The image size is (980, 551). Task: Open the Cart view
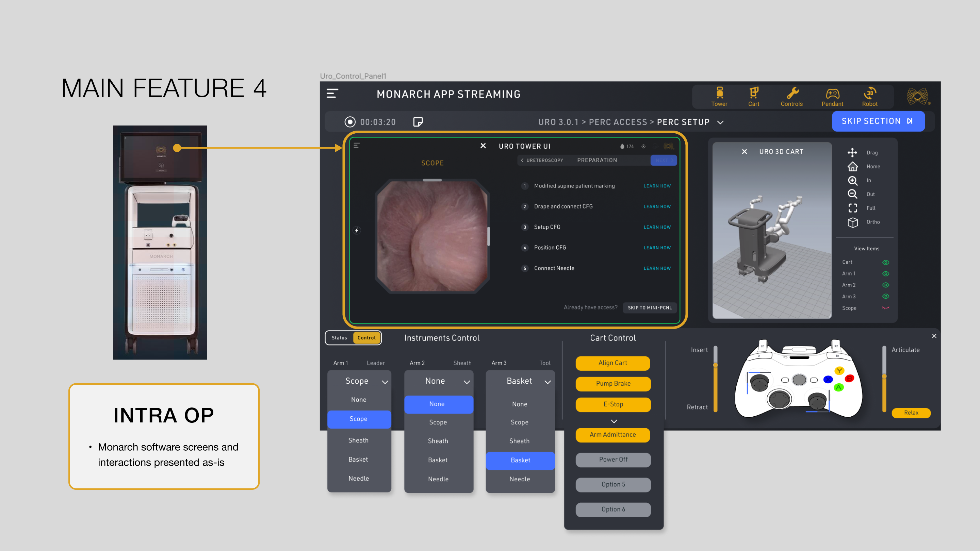pos(753,97)
